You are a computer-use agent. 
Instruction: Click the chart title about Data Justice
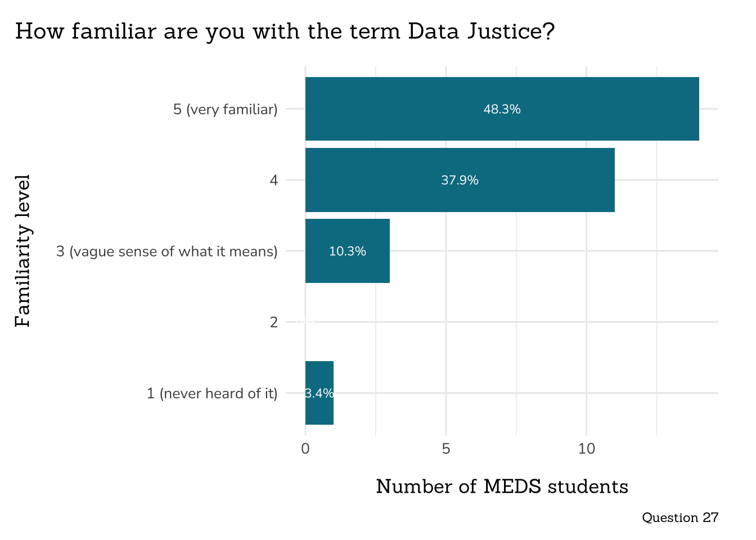click(x=285, y=31)
